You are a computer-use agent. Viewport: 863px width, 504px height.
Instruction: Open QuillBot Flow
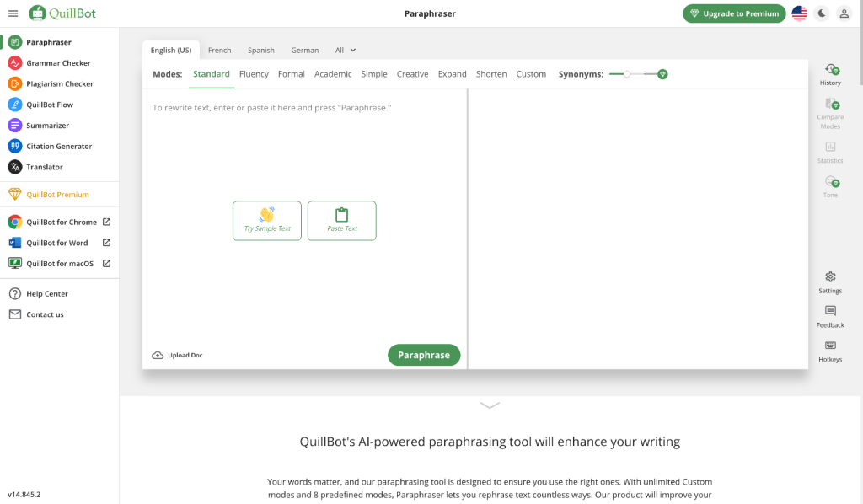pyautogui.click(x=60, y=105)
